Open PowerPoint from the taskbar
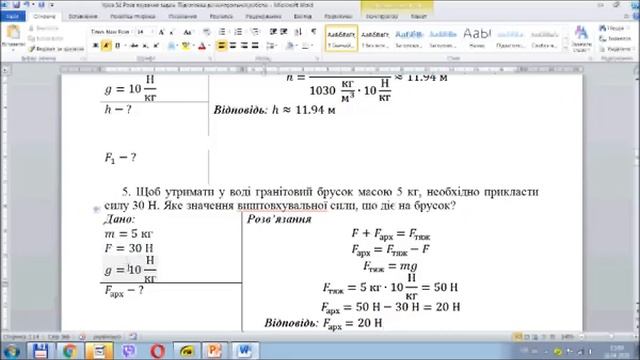Image resolution: width=640 pixels, height=360 pixels. pyautogui.click(x=214, y=351)
